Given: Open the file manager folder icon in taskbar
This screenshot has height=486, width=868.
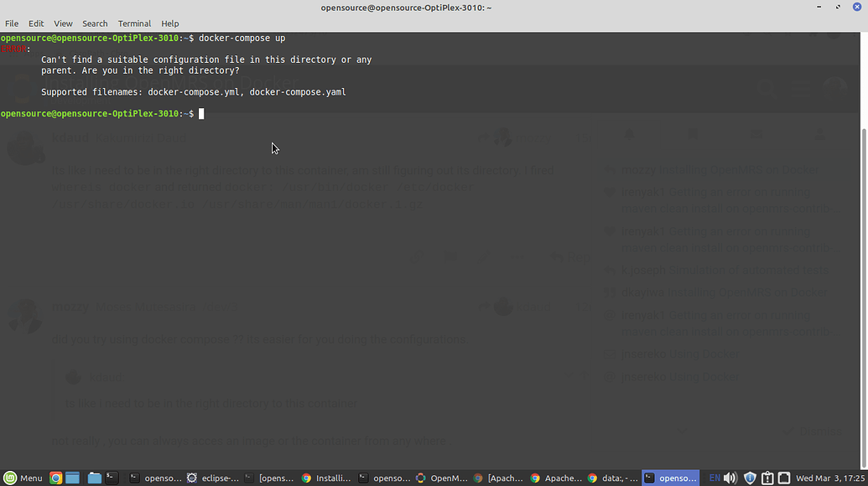Looking at the screenshot, I should [95, 478].
